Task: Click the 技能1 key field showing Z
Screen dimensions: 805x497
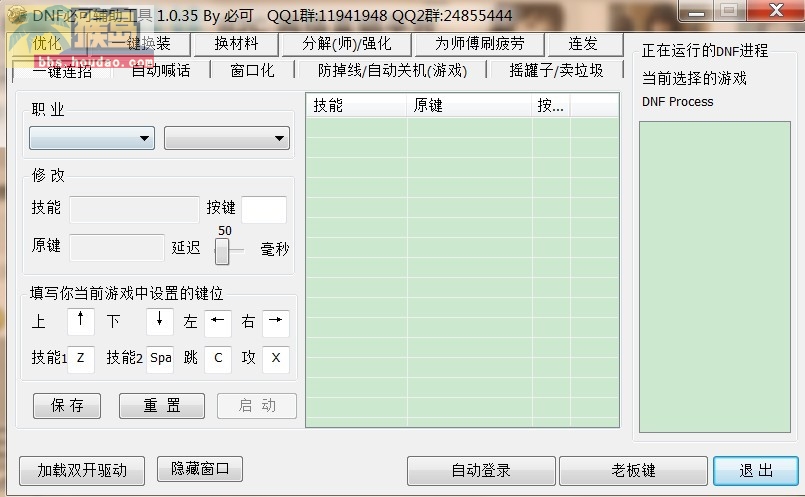Action: tap(81, 358)
